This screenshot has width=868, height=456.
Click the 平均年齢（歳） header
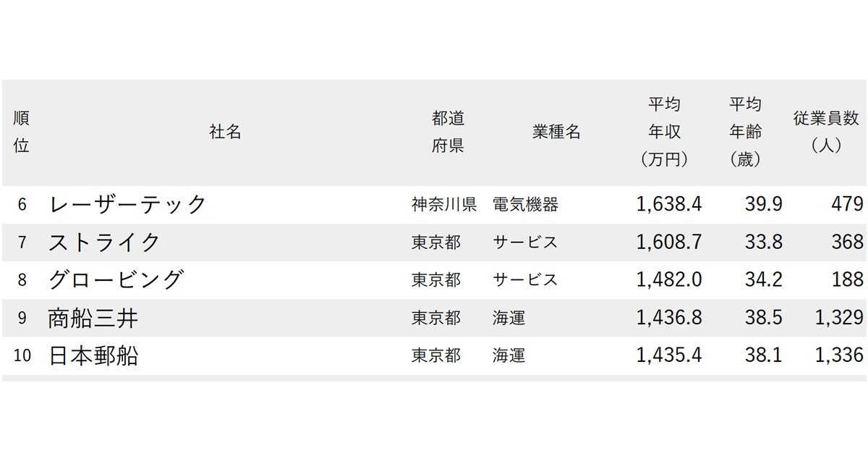click(745, 132)
